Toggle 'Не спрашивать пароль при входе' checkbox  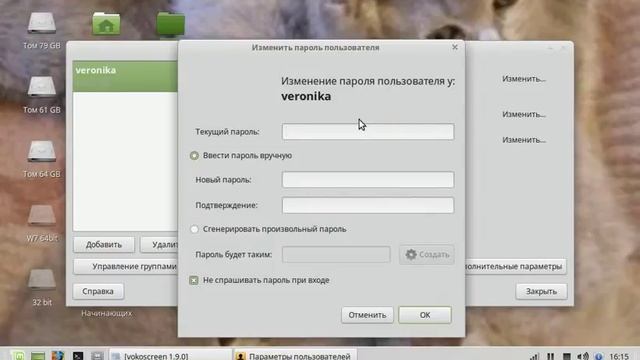coord(194,280)
